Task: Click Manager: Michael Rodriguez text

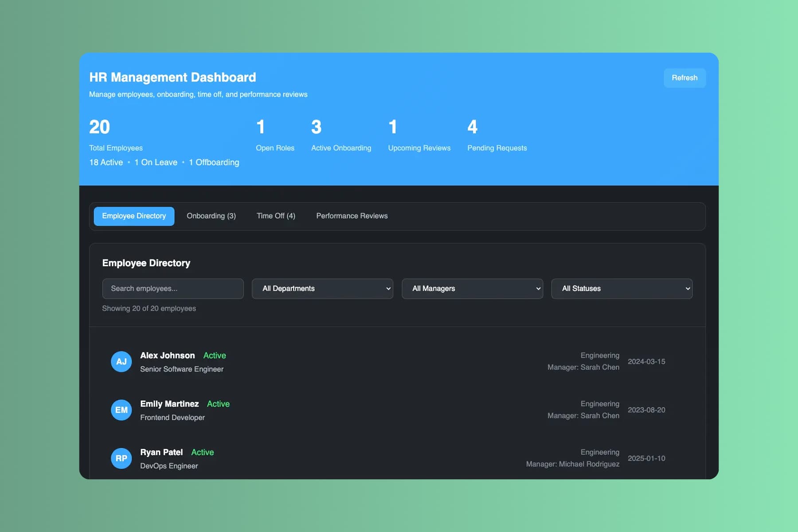Action: [x=573, y=464]
